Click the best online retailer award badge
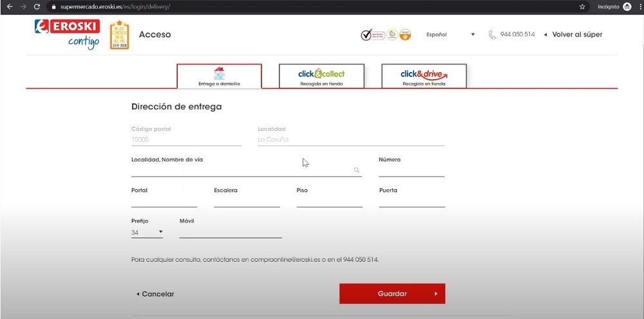Image resolution: width=644 pixels, height=319 pixels. click(119, 37)
